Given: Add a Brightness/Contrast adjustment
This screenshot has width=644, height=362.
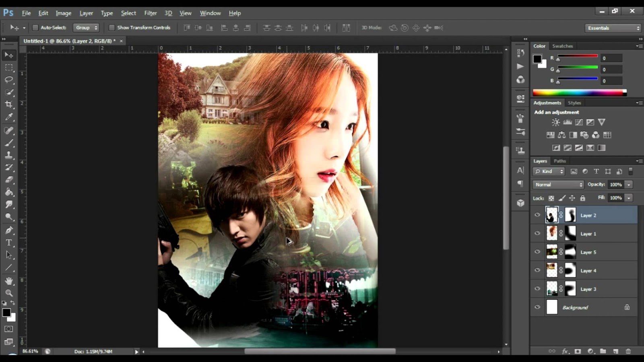Looking at the screenshot, I should pos(556,122).
